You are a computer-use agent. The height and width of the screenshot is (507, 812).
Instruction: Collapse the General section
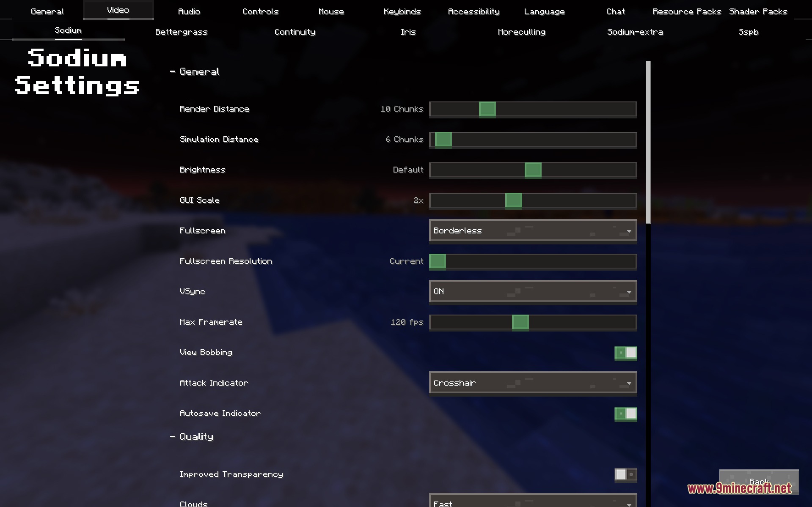point(195,71)
